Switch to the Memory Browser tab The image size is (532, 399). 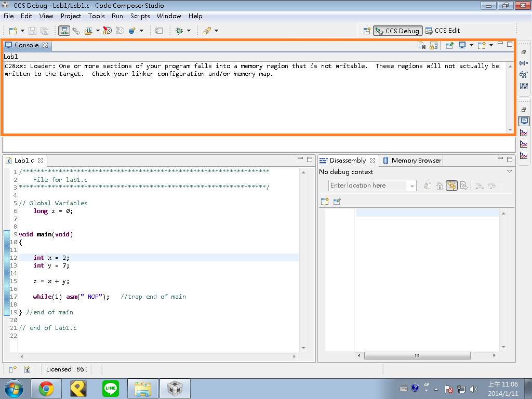(x=416, y=161)
